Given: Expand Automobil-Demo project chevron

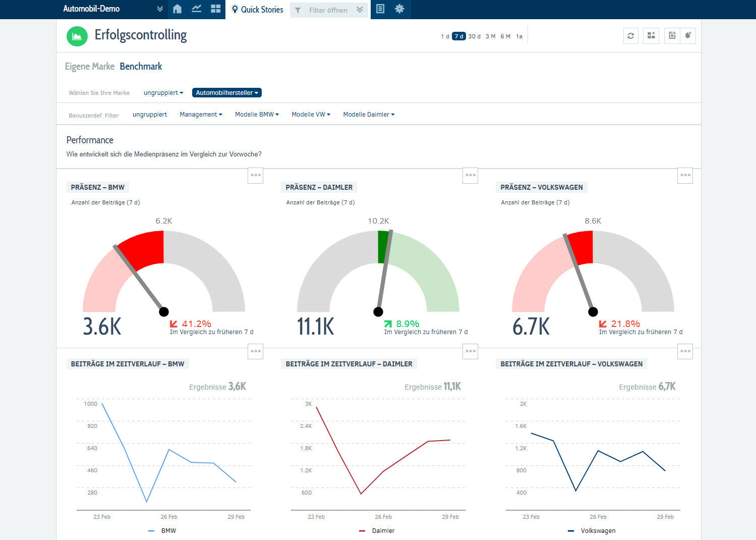Looking at the screenshot, I should click(160, 9).
